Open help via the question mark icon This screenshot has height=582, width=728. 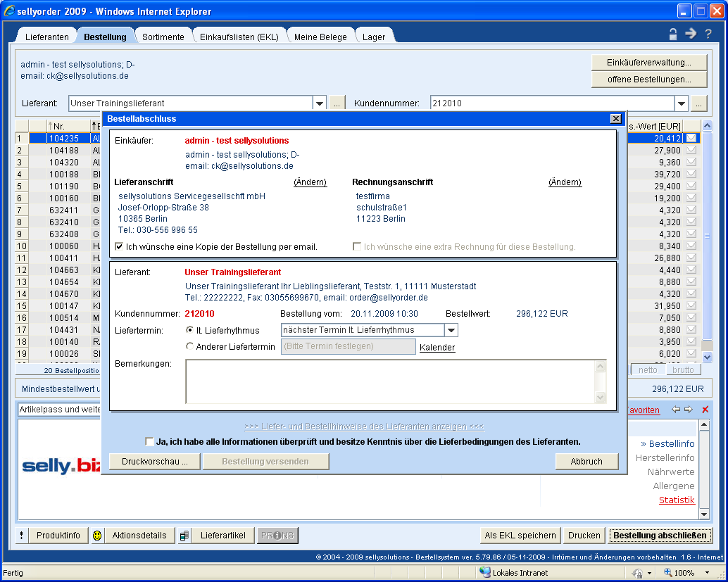(x=708, y=34)
